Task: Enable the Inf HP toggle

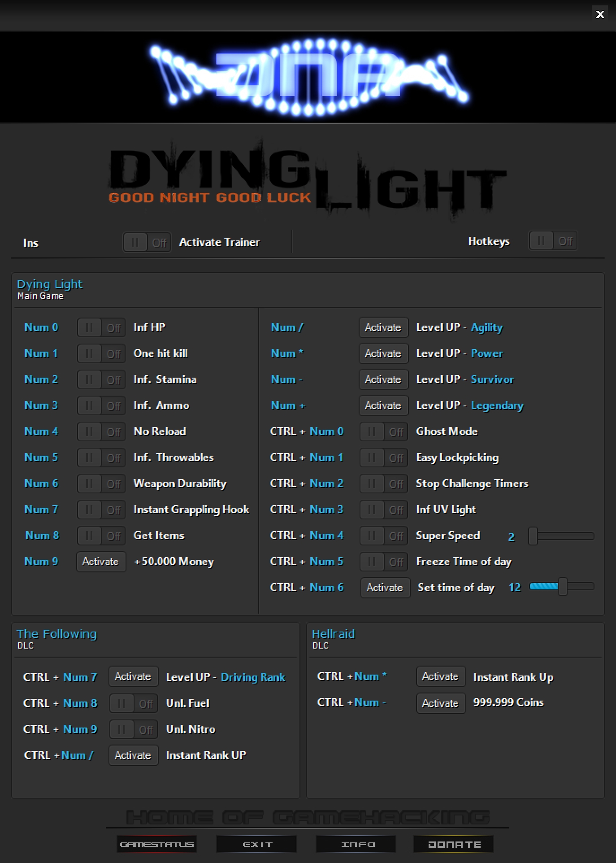Action: tap(101, 328)
